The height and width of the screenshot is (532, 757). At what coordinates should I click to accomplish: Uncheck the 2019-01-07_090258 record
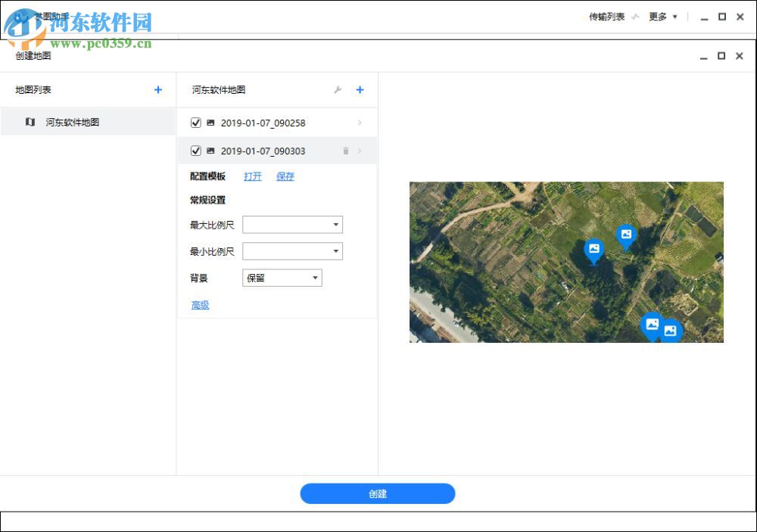click(x=195, y=122)
